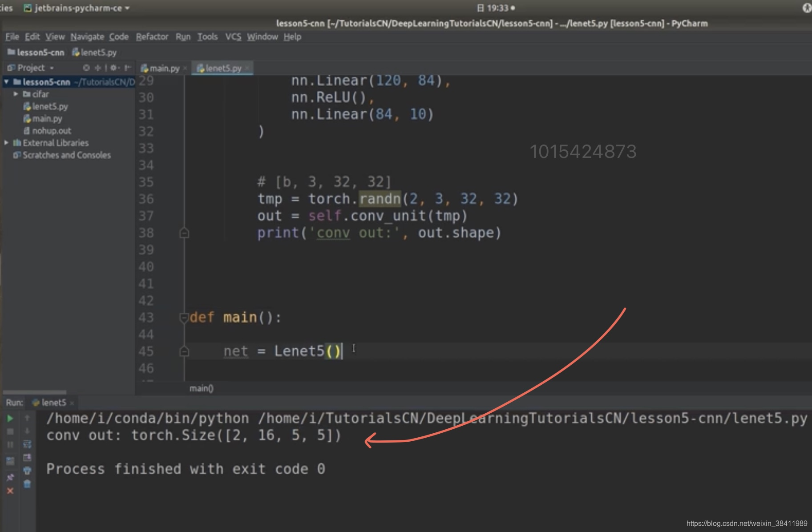Click lesson5-cnn breadcrumb in navigation bar
The image size is (812, 532).
(x=36, y=52)
